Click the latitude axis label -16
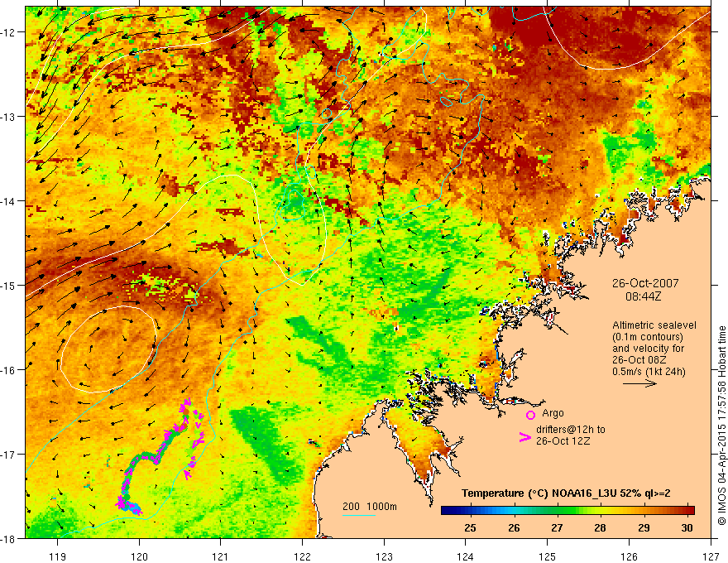The width and height of the screenshot is (728, 563). 9,370
